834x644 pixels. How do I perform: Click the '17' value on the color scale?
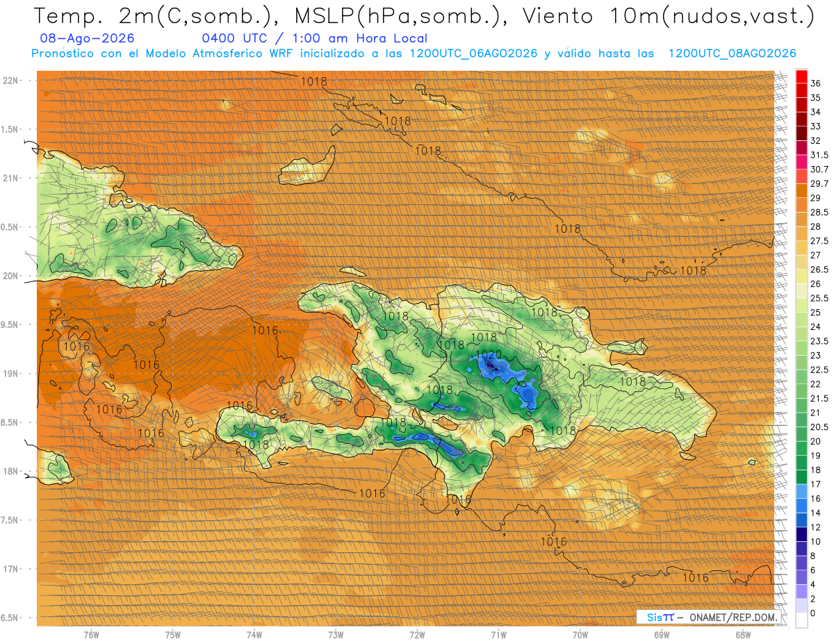[x=816, y=484]
